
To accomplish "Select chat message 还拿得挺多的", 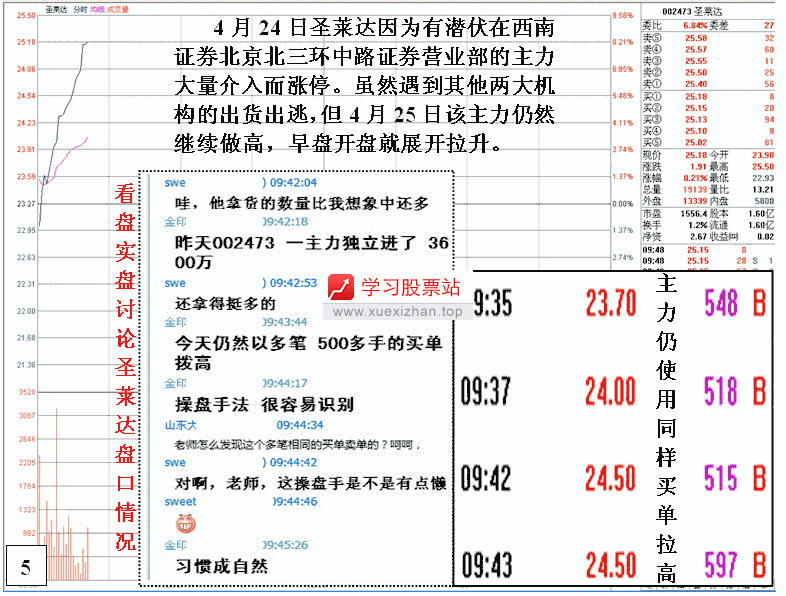I will [x=225, y=303].
